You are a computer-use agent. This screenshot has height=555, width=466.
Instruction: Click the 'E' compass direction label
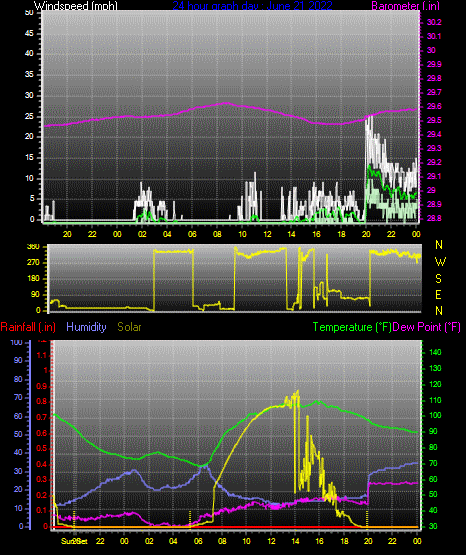pos(438,295)
